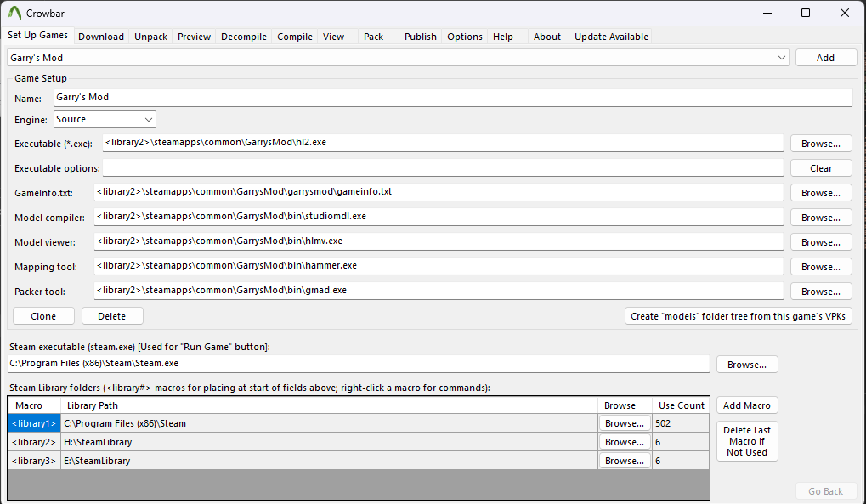Click the Model viewer path field
This screenshot has width=866, height=504.
point(439,241)
